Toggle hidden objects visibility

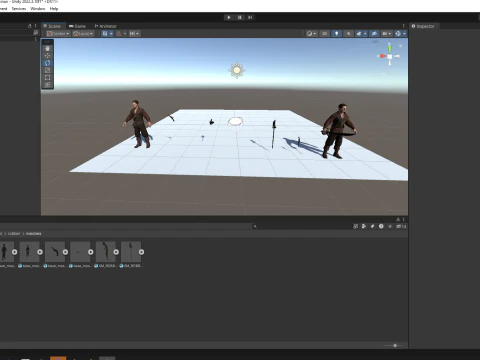[x=374, y=34]
